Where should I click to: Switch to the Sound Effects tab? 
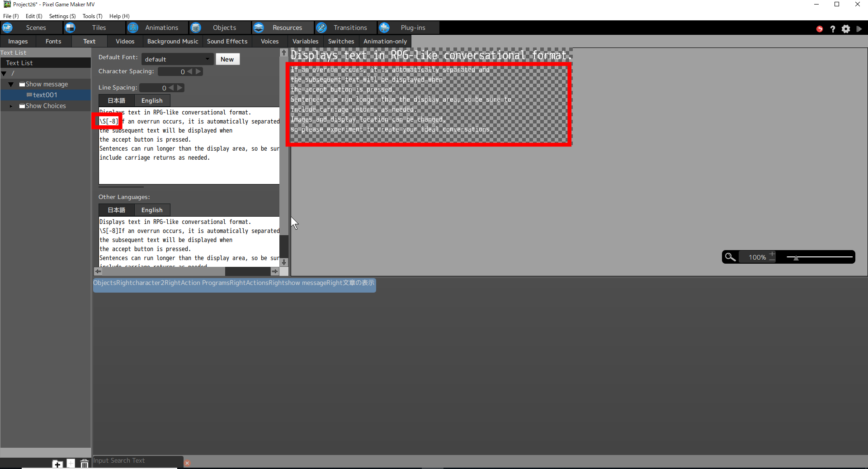[x=227, y=41]
